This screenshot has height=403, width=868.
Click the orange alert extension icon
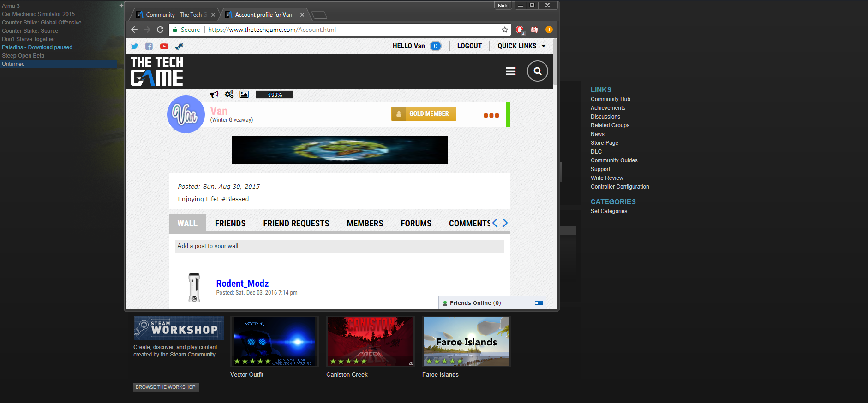tap(549, 30)
